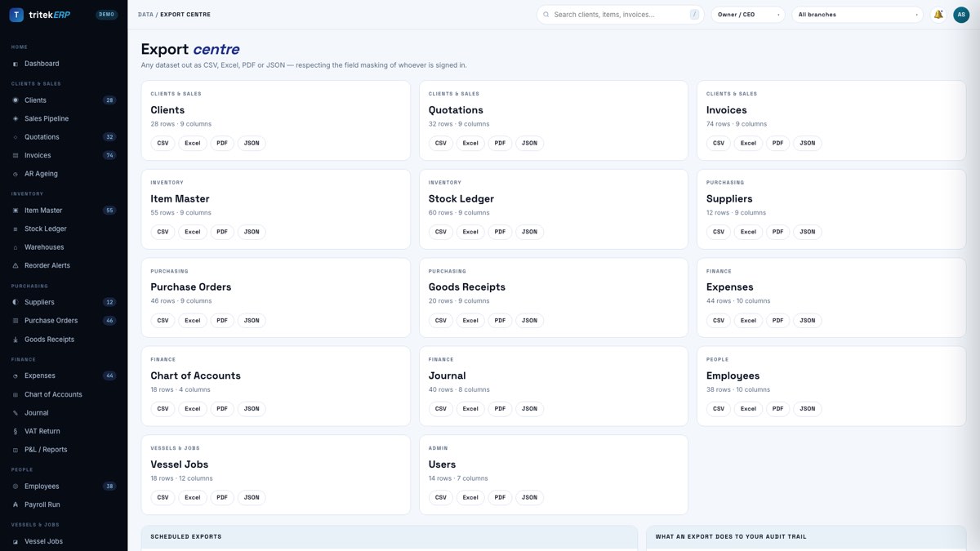Export Chart of Accounts card as Excel
The image size is (980, 551).
[193, 409]
